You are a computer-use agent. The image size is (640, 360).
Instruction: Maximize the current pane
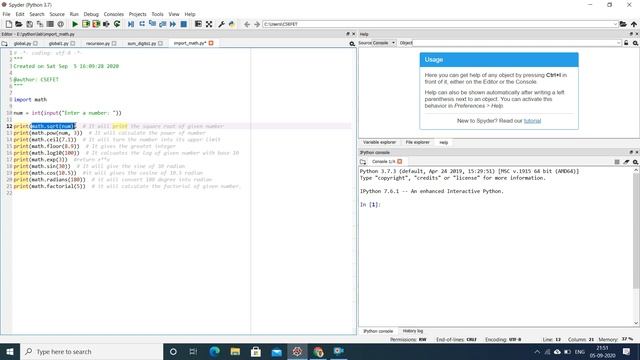click(198, 24)
